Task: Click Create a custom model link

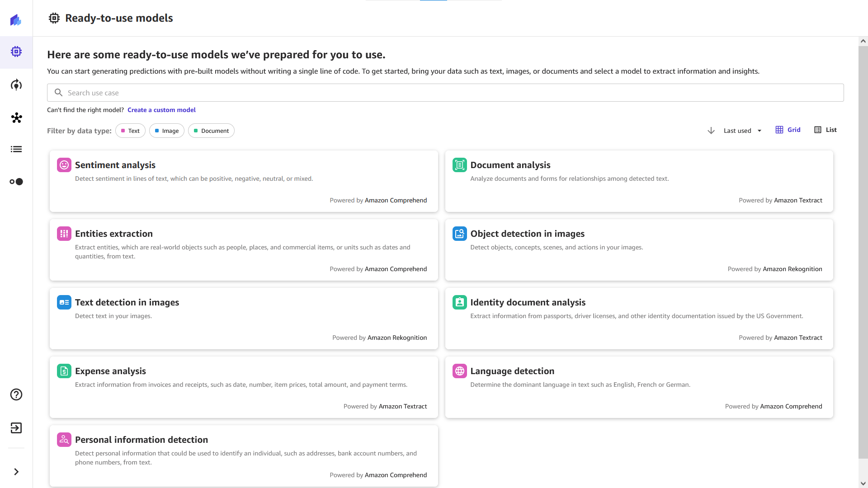Action: (161, 110)
